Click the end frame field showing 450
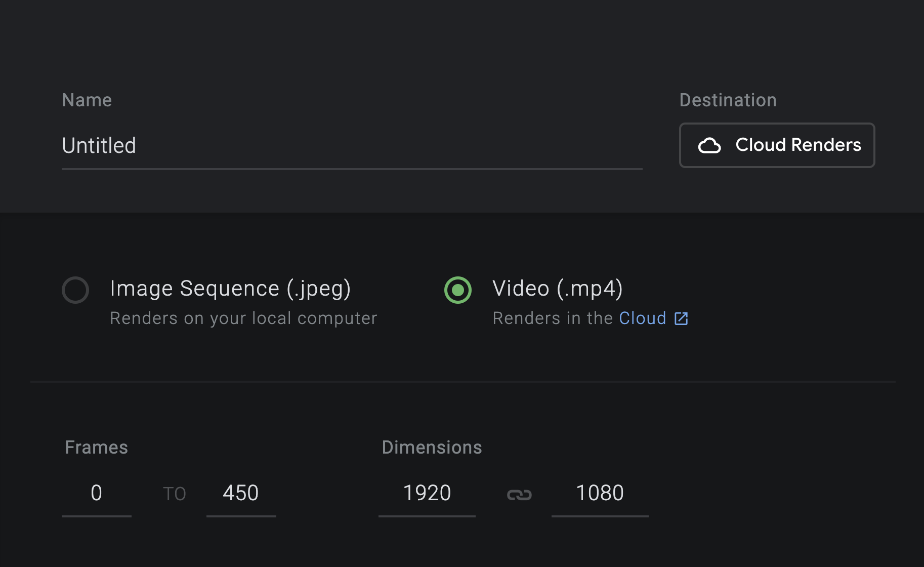Viewport: 924px width, 567px height. [241, 493]
